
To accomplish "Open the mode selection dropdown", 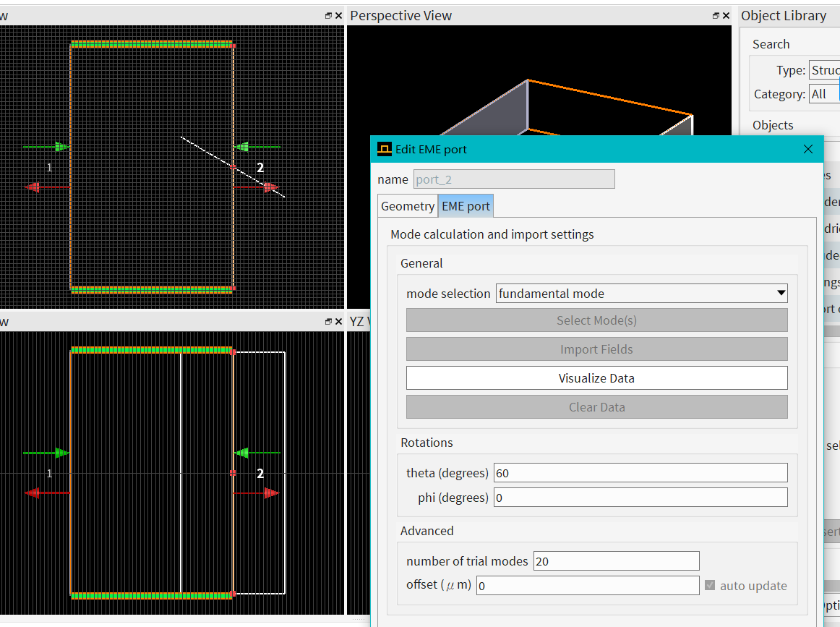I will coord(641,294).
